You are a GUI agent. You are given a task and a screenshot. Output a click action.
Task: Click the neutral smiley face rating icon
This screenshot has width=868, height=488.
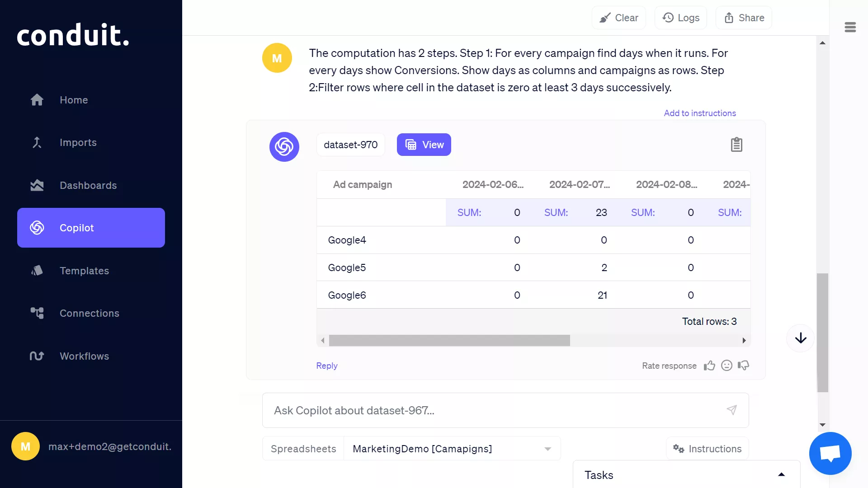click(726, 366)
